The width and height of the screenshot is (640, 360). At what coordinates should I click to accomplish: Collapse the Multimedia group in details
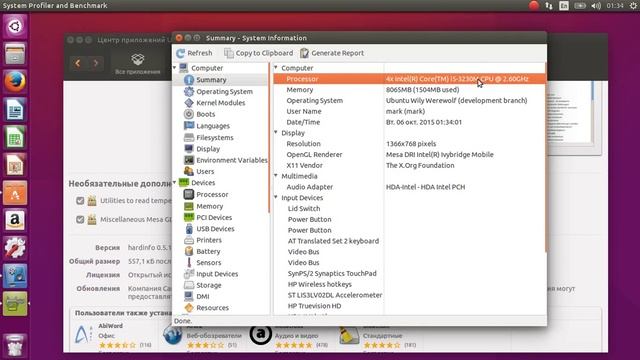pos(276,176)
